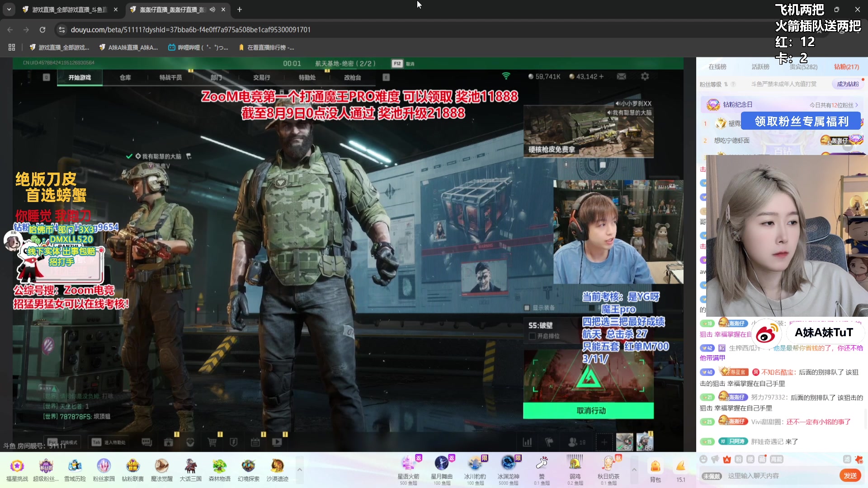
Task: Open the 游戏直播_全部游戏 bookmark
Action: (x=59, y=47)
